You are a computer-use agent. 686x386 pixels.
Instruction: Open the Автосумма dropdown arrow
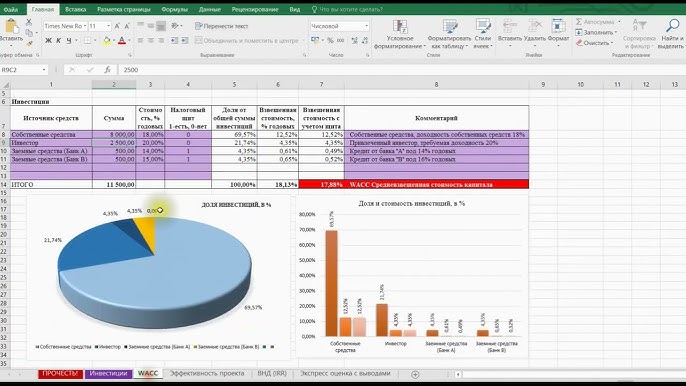click(x=619, y=21)
